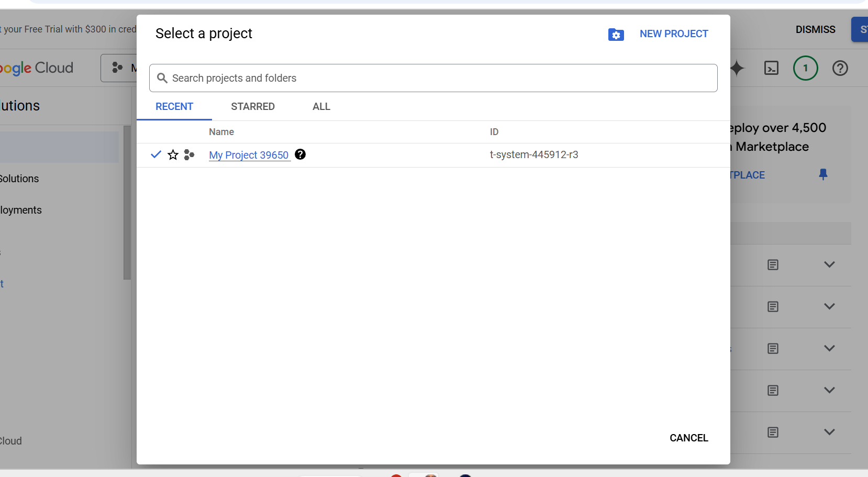Screen dimensions: 868x477
Task: Expand the third chevron in right panel
Action: (x=829, y=348)
